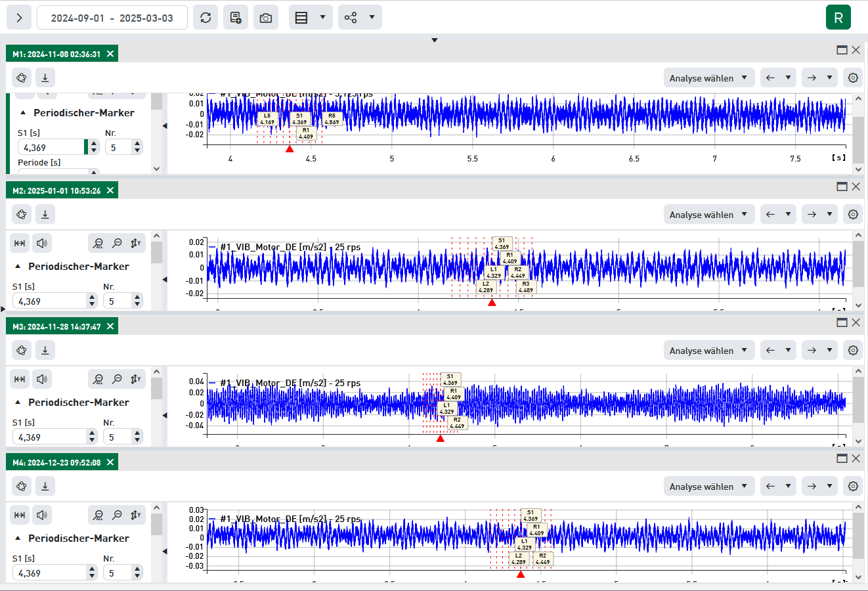Expand the left sidebar with chevron button
Viewport: 868px width, 591px height.
point(19,18)
